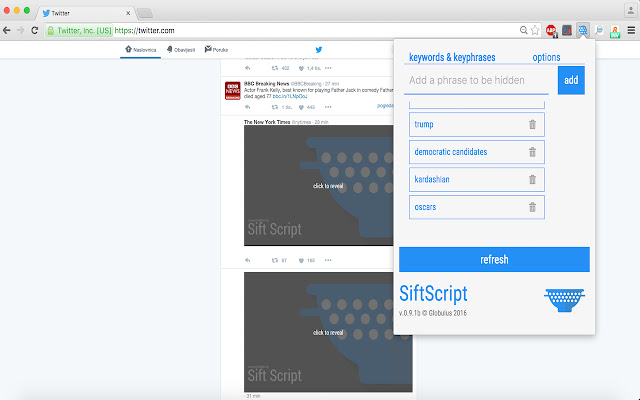Image resolution: width=640 pixels, height=400 pixels.
Task: Reveal the second hidden Sift Script tweet image
Action: click(x=328, y=332)
